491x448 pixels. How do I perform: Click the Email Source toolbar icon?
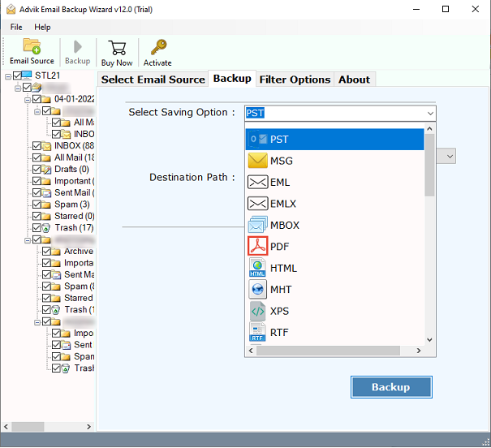(x=32, y=46)
